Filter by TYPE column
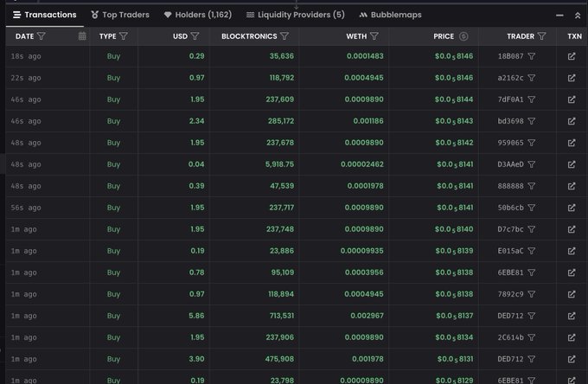 click(124, 36)
